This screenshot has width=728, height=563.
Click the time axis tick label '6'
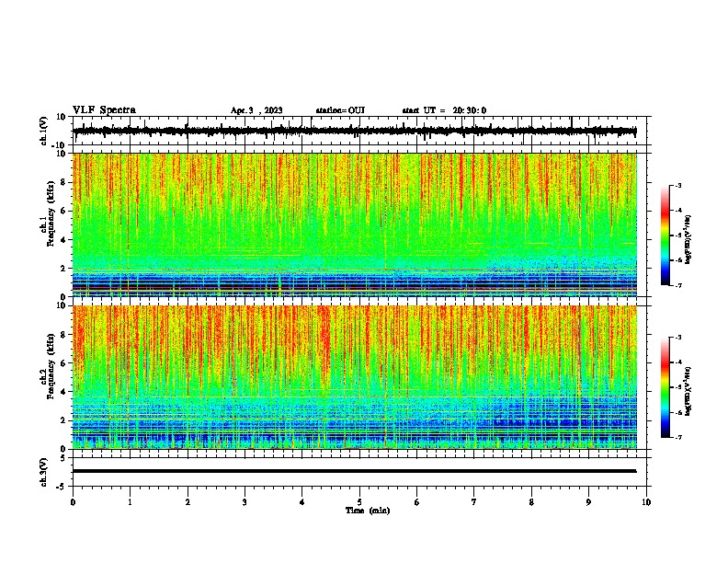coord(417,502)
